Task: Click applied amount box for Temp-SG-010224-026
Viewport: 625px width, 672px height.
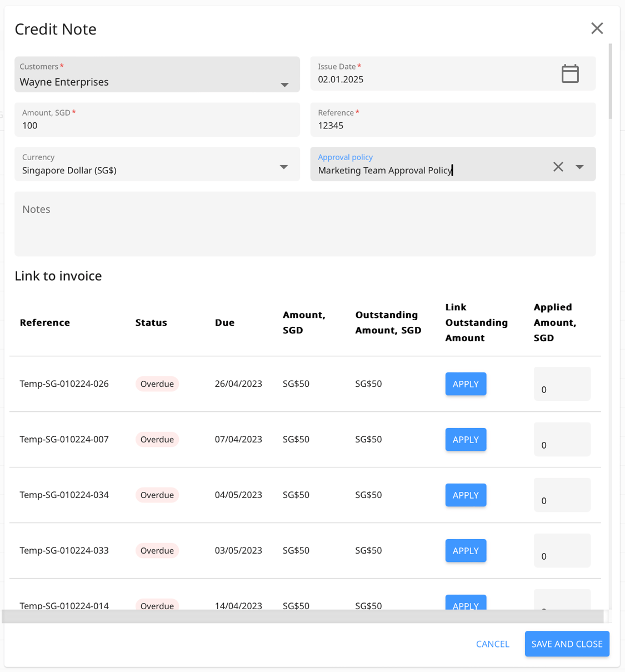Action: (562, 384)
